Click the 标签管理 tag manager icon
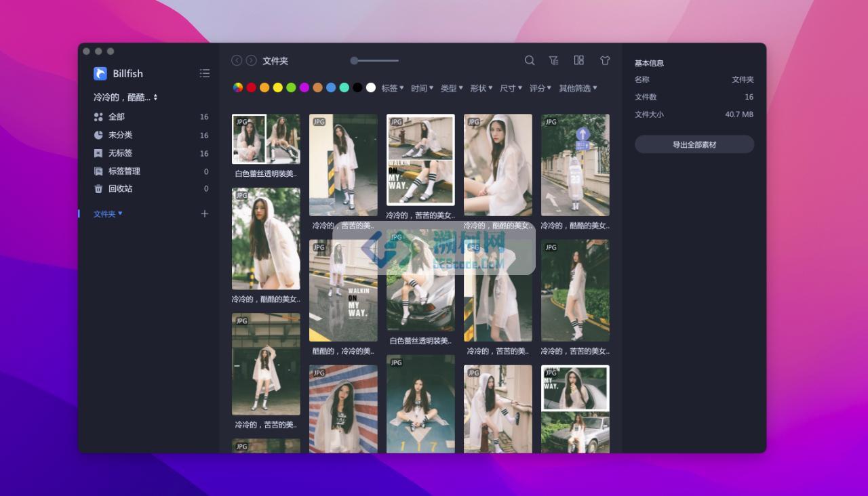Viewport: 868px width, 496px height. point(98,171)
